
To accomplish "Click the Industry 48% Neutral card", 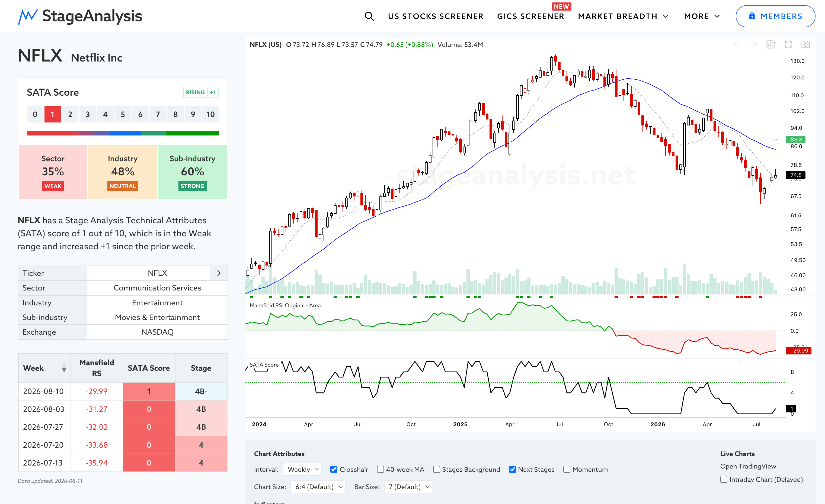I will pyautogui.click(x=123, y=172).
